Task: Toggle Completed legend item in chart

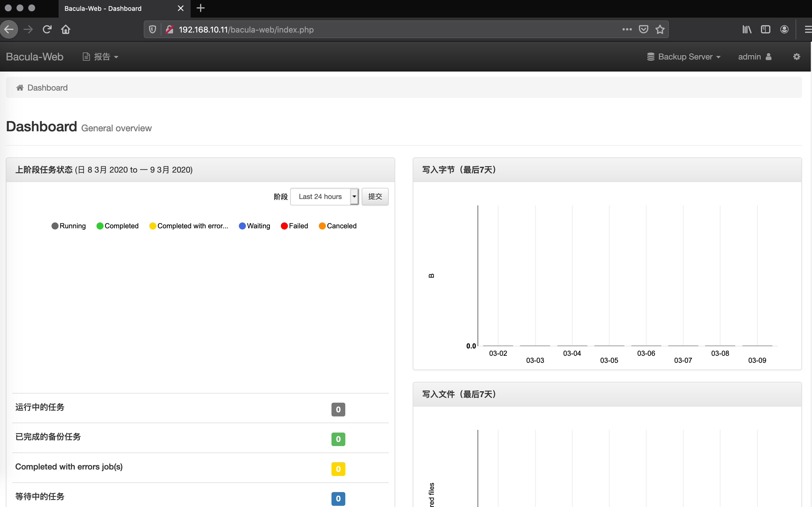Action: pyautogui.click(x=117, y=226)
